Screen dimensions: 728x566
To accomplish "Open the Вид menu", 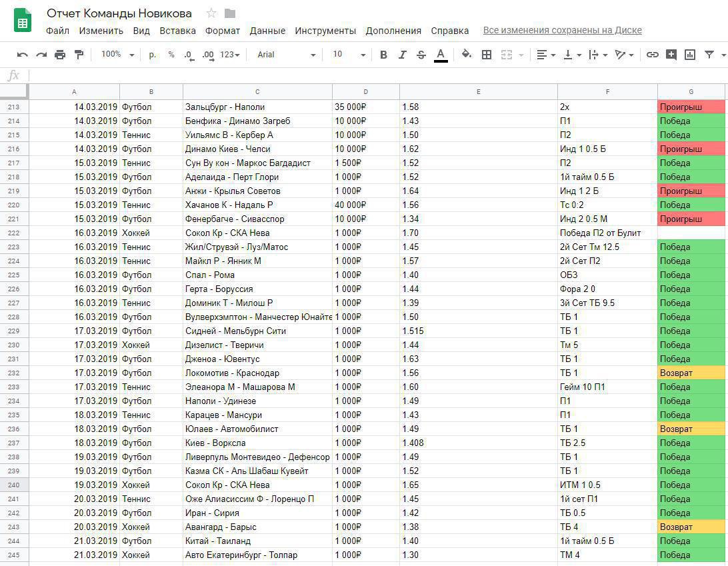I will click(x=141, y=31).
